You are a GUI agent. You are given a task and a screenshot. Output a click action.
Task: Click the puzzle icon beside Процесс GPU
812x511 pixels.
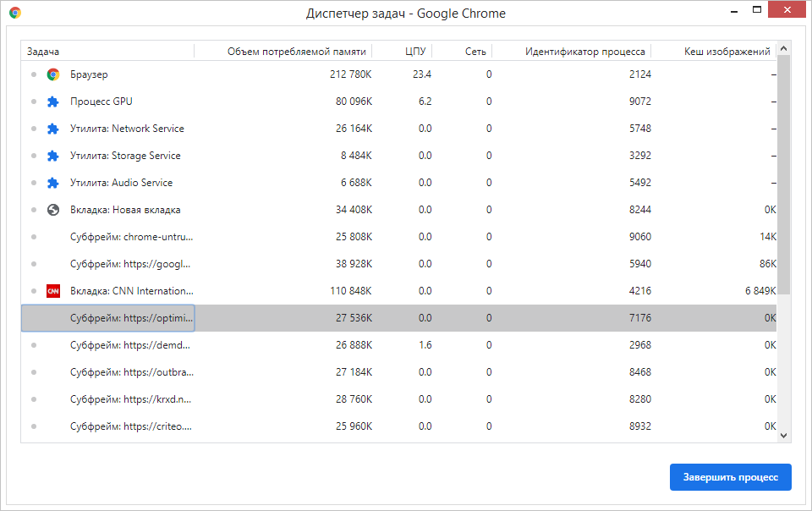coord(52,102)
